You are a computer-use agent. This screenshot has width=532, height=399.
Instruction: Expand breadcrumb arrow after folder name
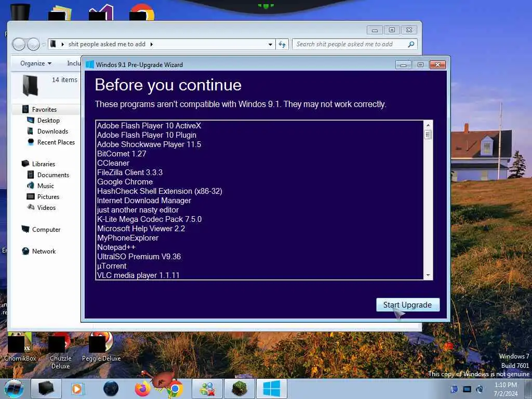tap(151, 44)
